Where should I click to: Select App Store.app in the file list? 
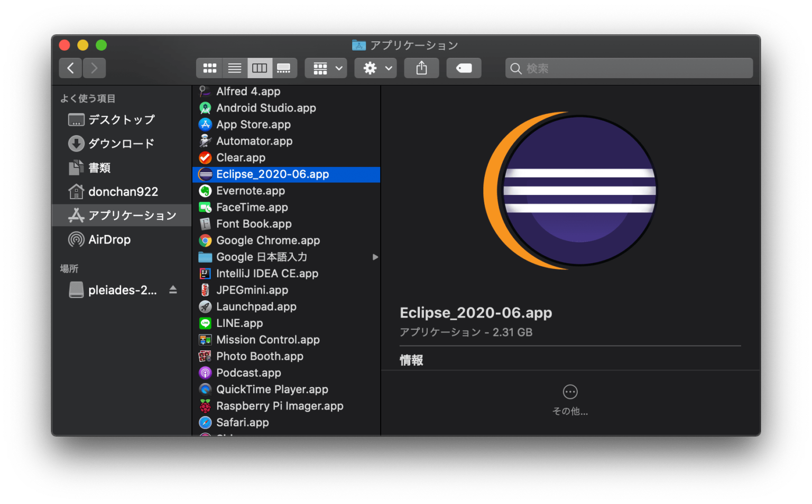[x=253, y=125]
